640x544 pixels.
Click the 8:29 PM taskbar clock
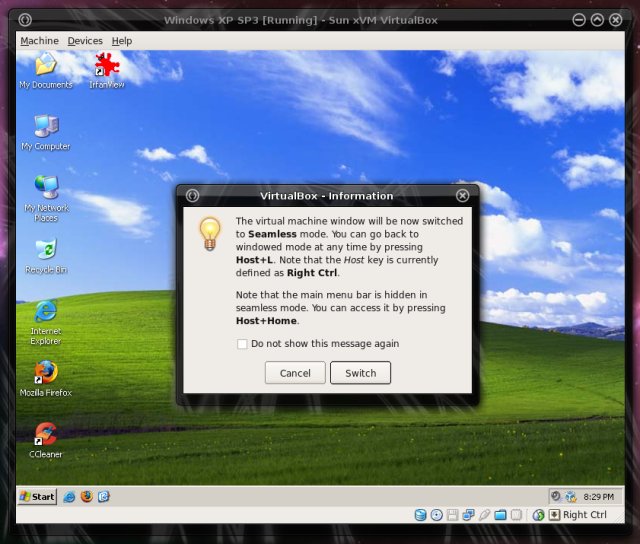pos(598,496)
